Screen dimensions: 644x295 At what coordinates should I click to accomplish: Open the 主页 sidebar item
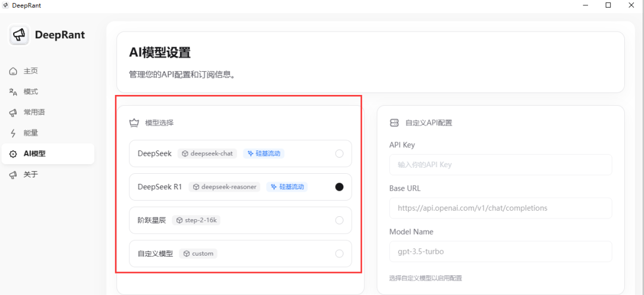point(48,71)
